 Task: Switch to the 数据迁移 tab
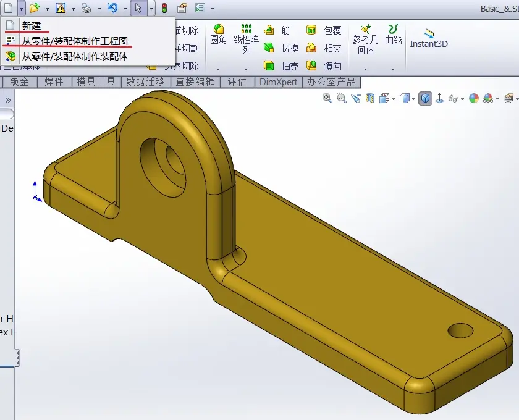pos(146,82)
